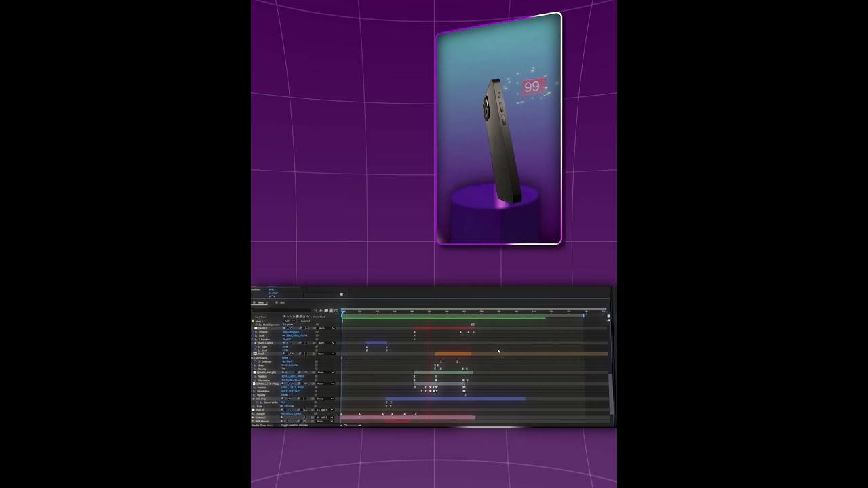Click the work area end handle
Screen dimensions: 868x488
(x=584, y=316)
